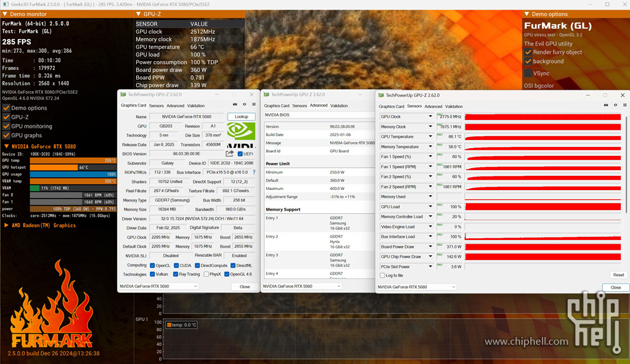Click the Bus Interface Load graph
The image size is (630, 364).
point(543,237)
